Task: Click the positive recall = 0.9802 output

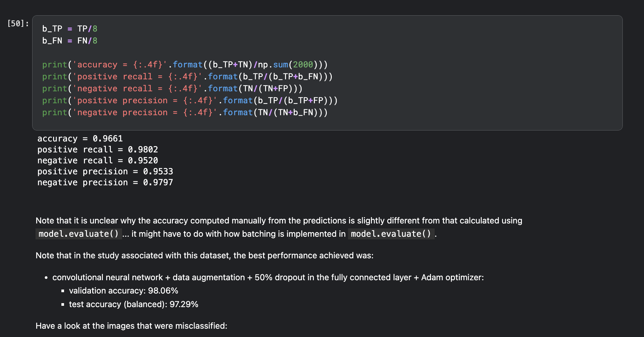Action: (98, 149)
